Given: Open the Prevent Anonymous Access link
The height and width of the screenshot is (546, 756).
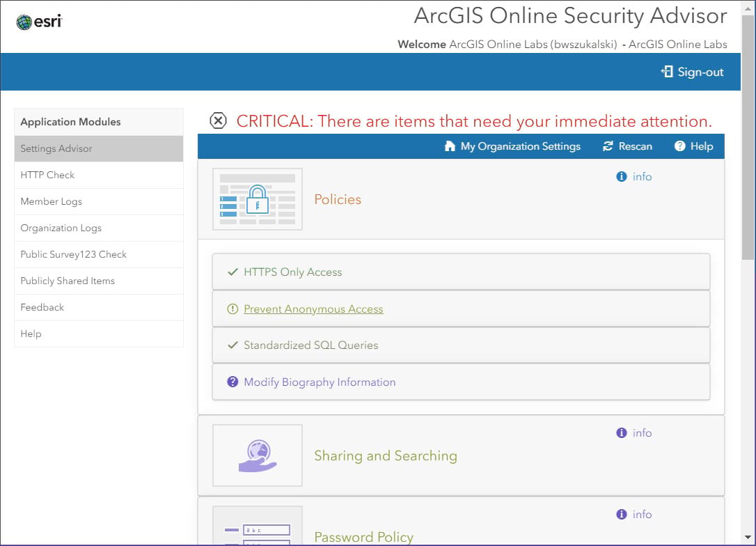Looking at the screenshot, I should [313, 309].
